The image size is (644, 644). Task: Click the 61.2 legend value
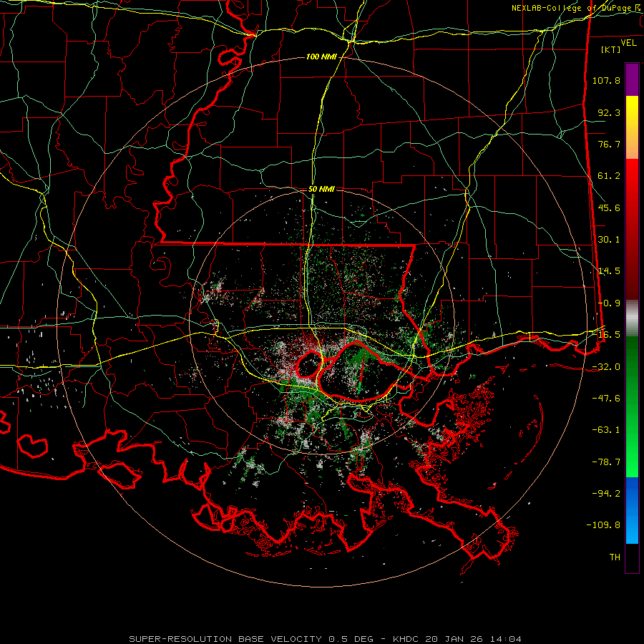click(x=609, y=176)
